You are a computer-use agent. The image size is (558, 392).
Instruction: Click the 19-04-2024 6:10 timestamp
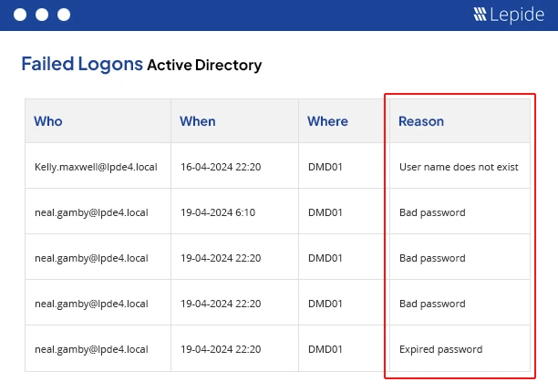pyautogui.click(x=218, y=212)
